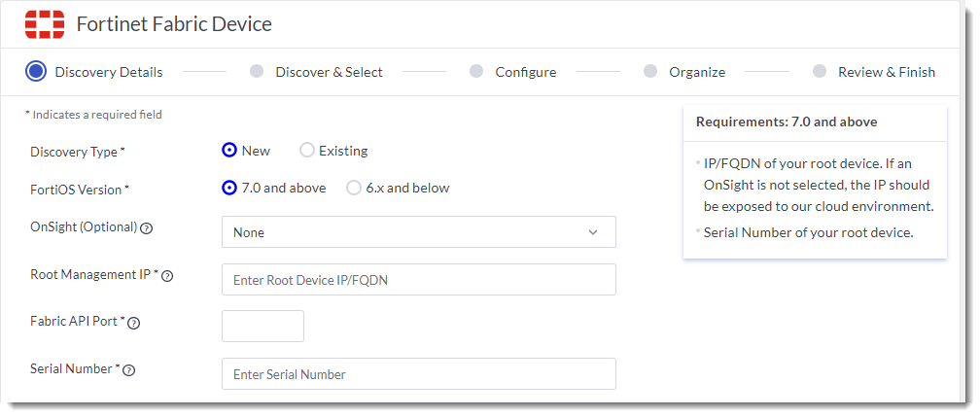The image size is (980, 417).
Task: Open the OnSight dropdown set to None
Action: (x=418, y=232)
